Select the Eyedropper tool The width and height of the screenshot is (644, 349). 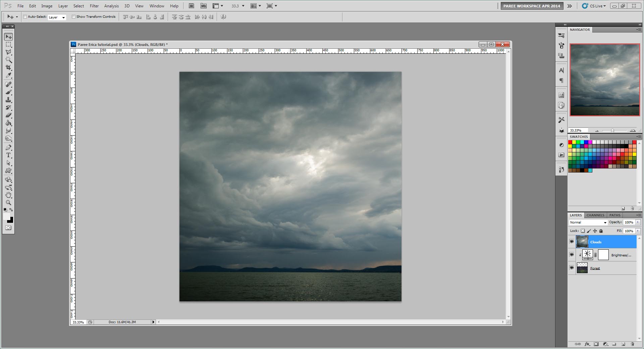point(8,75)
